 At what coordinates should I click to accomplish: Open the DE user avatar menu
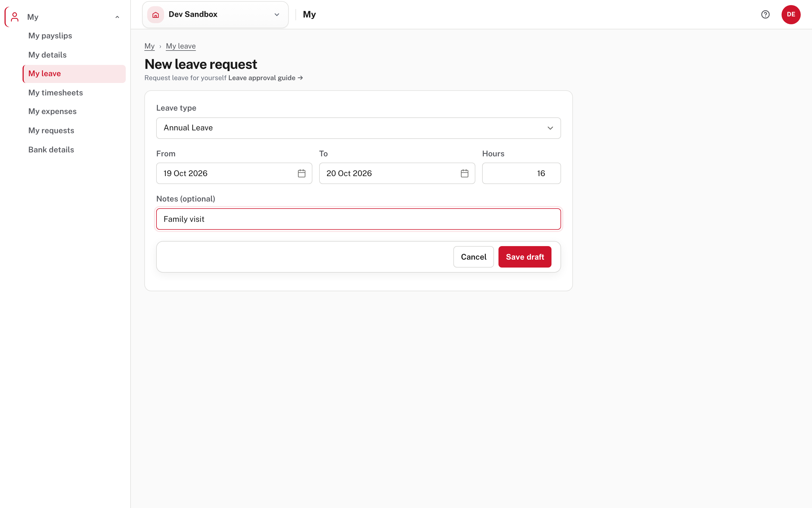tap(791, 14)
